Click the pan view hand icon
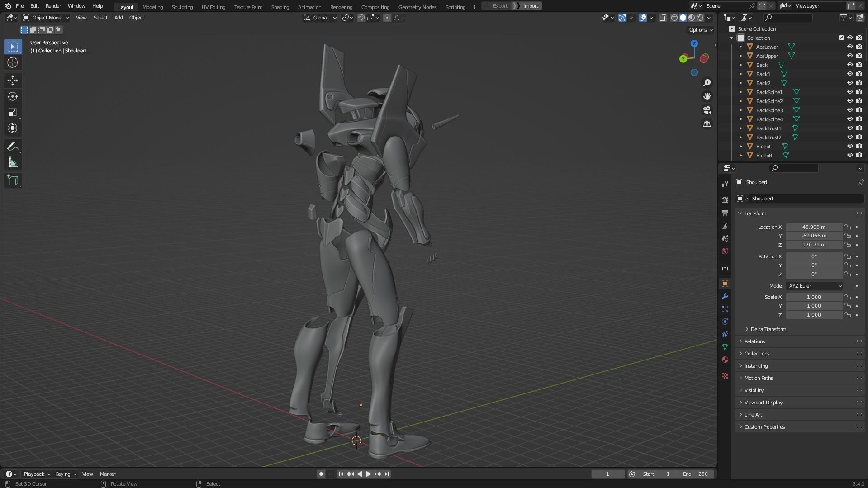Viewport: 868px width, 488px height. 707,96
